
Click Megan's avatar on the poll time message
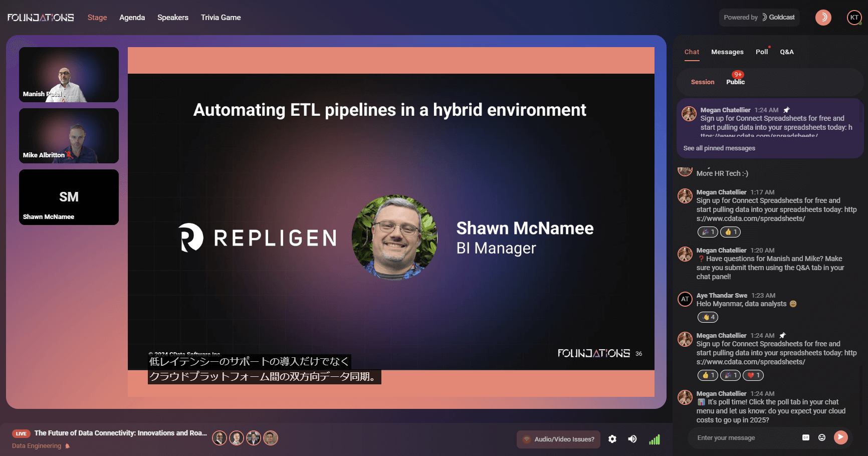point(685,397)
